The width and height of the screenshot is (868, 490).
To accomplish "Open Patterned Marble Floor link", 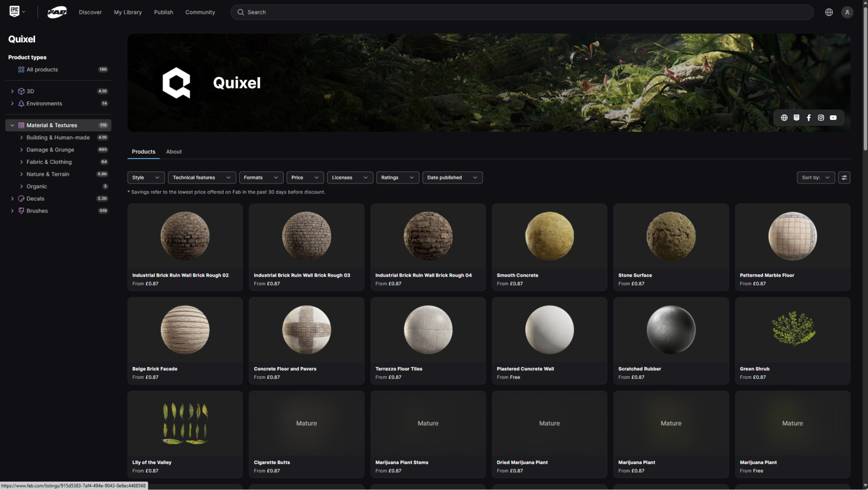I will coord(767,275).
